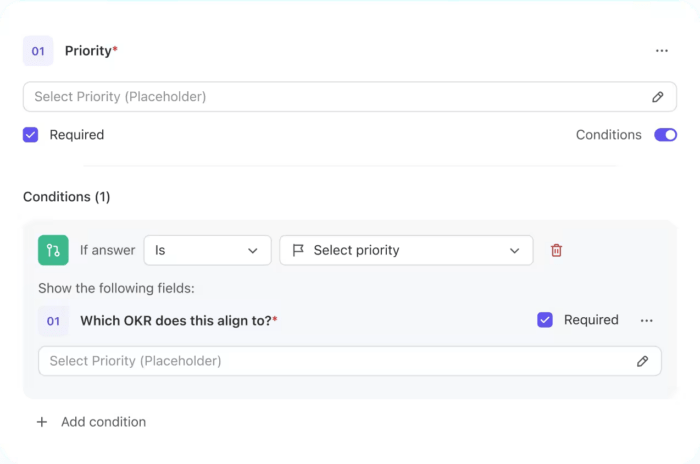This screenshot has height=464, width=700.
Task: Click pencil icon in top Priority placeholder
Action: pos(657,97)
